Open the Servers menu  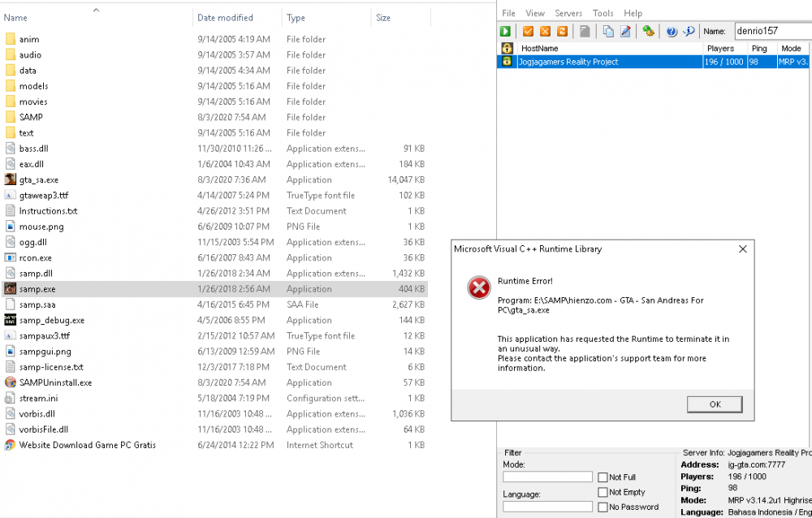[568, 14]
